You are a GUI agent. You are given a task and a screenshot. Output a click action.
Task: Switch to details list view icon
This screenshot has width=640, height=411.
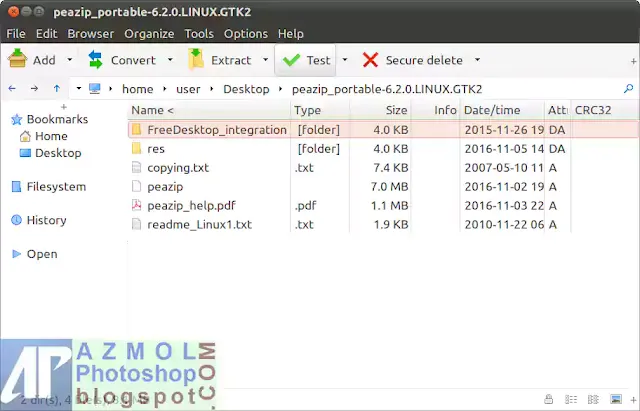(x=571, y=399)
